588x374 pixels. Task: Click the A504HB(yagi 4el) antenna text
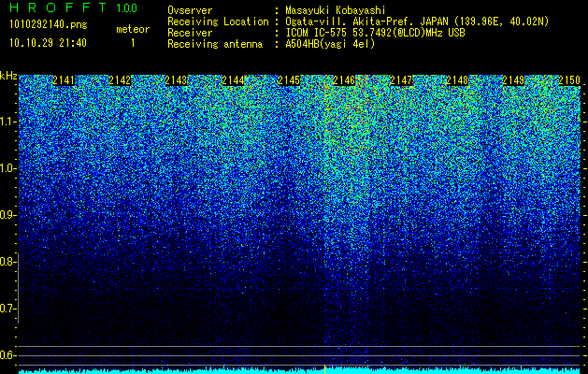(x=330, y=44)
